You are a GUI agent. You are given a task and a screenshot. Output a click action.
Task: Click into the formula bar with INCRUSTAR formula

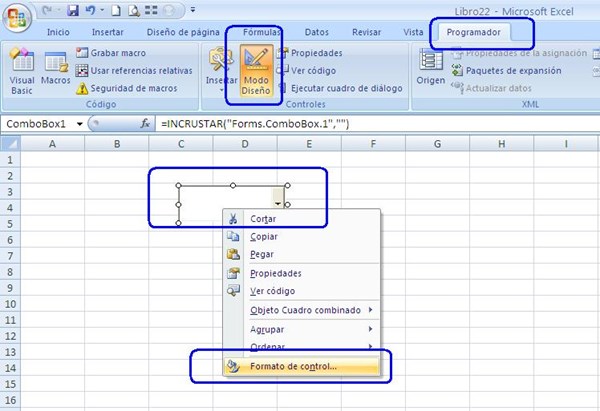pyautogui.click(x=377, y=124)
